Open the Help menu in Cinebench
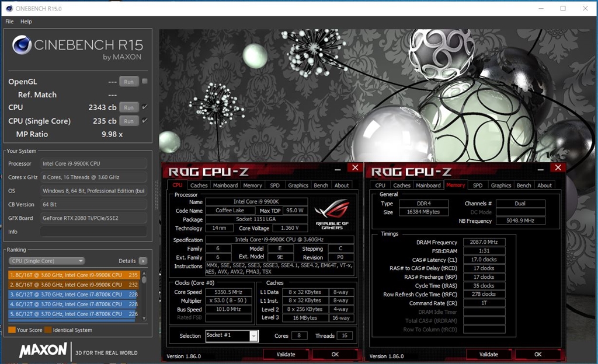This screenshot has width=598, height=364. coord(26,22)
